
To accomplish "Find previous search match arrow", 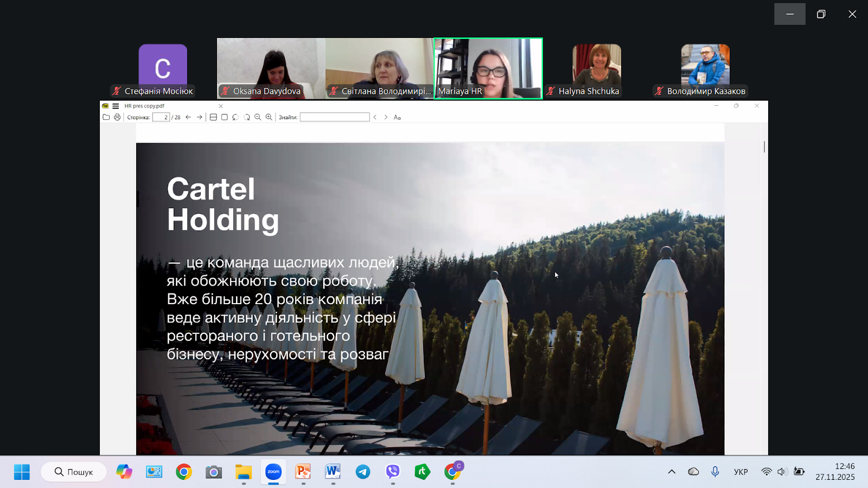I will coord(375,117).
